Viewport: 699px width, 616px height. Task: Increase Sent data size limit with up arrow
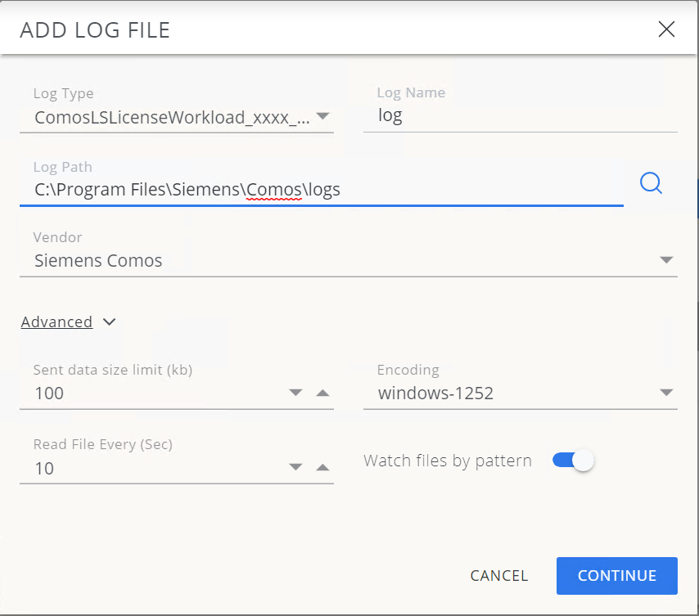coord(322,393)
